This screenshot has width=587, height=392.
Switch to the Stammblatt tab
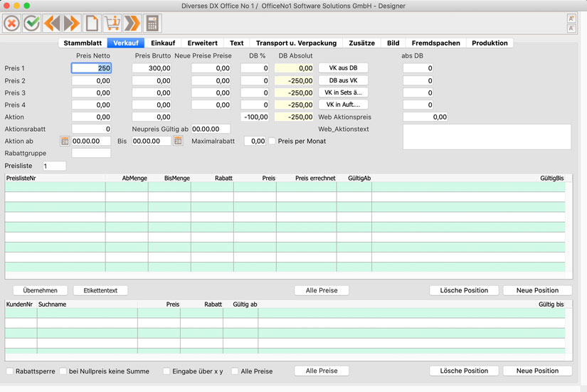83,43
